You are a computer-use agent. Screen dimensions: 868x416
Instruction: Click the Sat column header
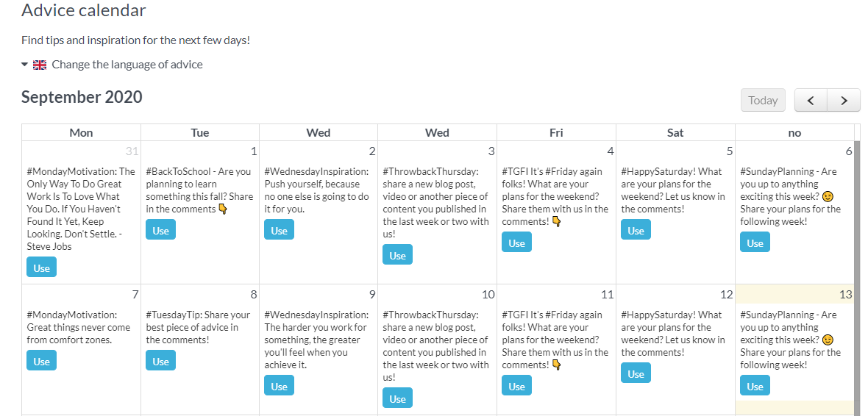[675, 133]
